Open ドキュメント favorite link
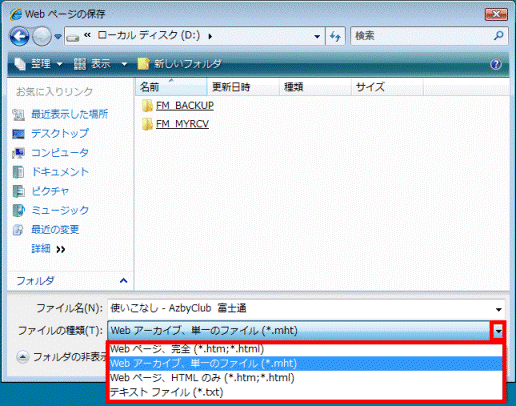This screenshot has height=406, width=516. click(x=60, y=172)
